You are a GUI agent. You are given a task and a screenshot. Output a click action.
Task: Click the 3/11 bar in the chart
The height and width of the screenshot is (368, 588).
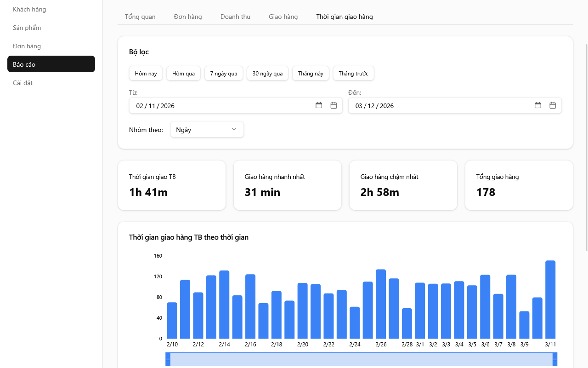pyautogui.click(x=550, y=300)
